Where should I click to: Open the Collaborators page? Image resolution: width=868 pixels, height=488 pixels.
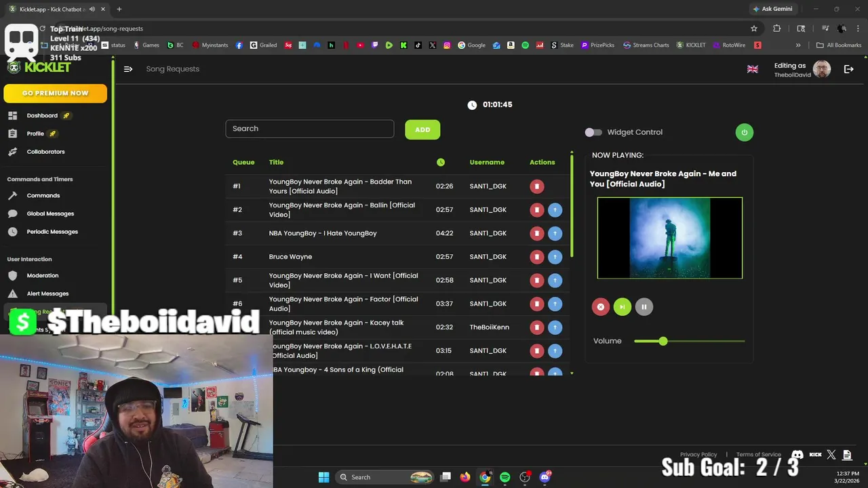[45, 152]
